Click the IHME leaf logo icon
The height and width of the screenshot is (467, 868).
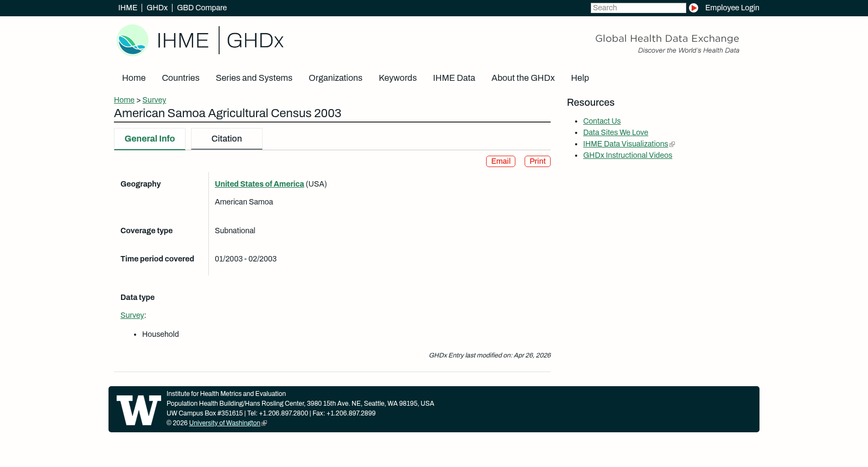pyautogui.click(x=132, y=40)
